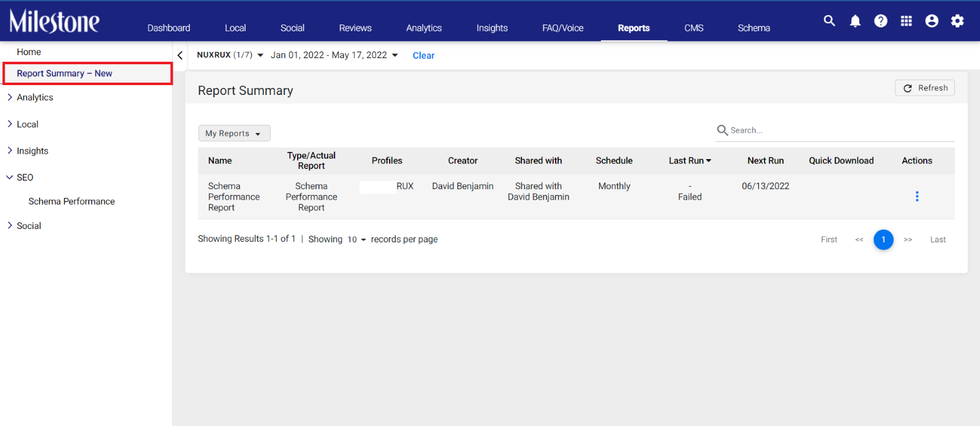This screenshot has height=426, width=980.
Task: Select page 1 in pagination
Action: click(x=883, y=239)
